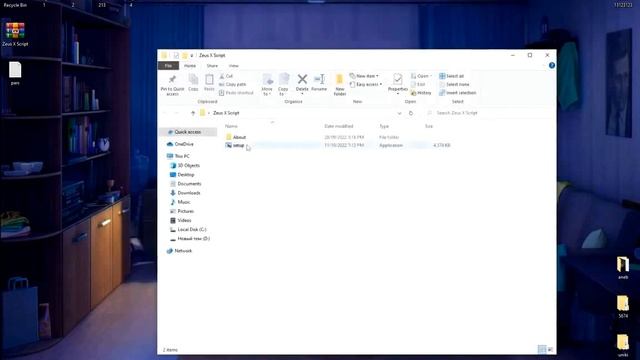Create a New folder from ribbon
Screen dimensions: 640x360
pyautogui.click(x=340, y=85)
